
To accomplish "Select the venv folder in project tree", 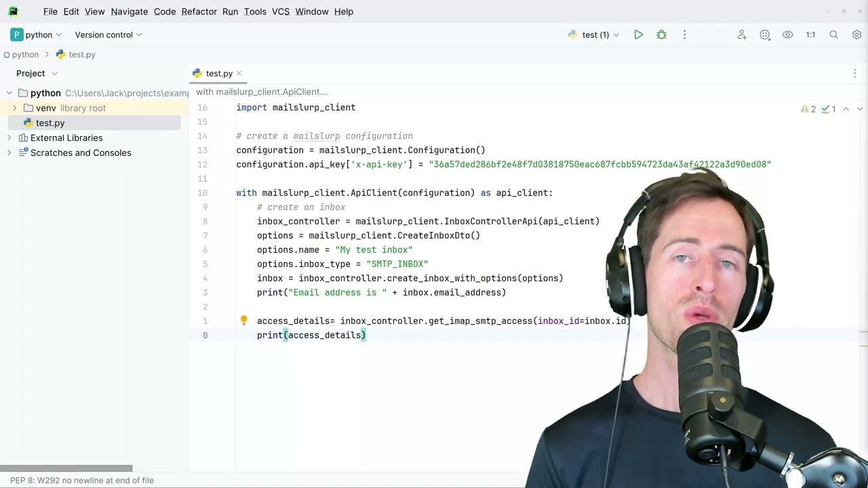I will 46,108.
